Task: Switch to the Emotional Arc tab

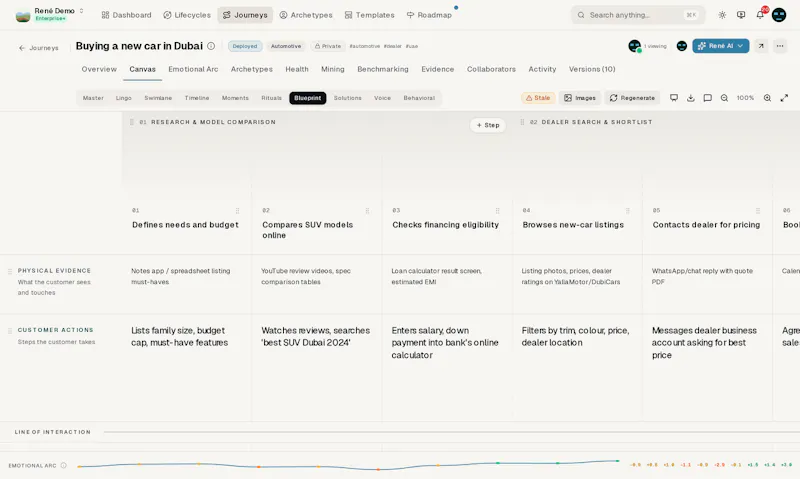Action: click(x=193, y=69)
